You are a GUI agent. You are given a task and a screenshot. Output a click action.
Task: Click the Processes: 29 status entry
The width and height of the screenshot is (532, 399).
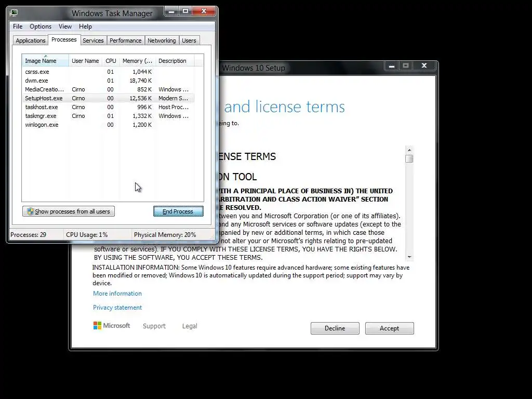[x=28, y=235]
